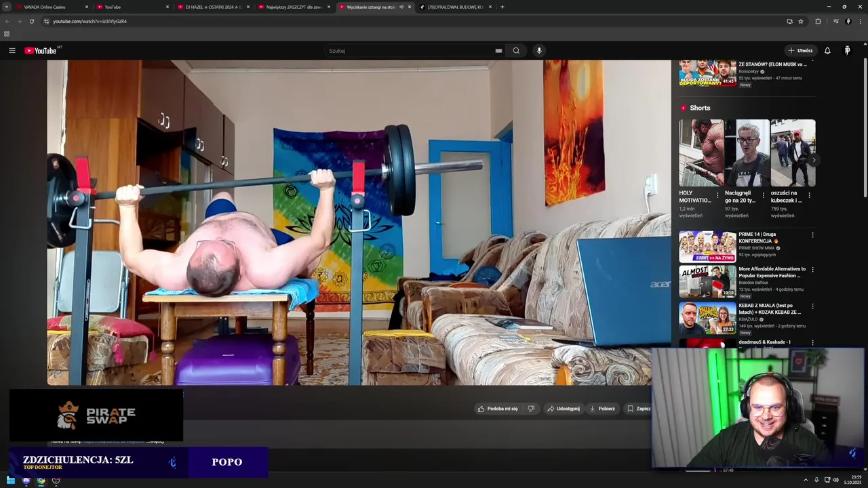Open the on-screen keyboard icon in search box
This screenshot has width=868, height=488.
pos(498,51)
